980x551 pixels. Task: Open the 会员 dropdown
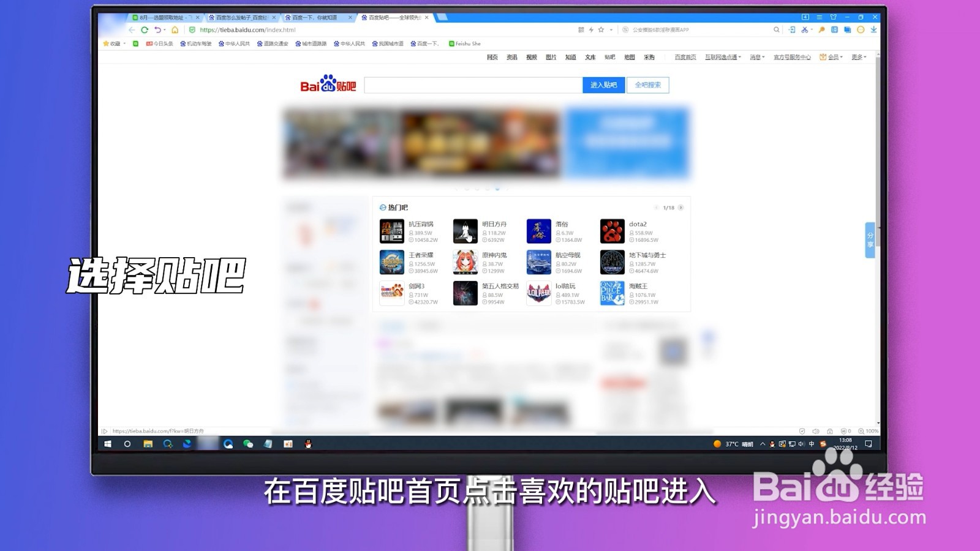pos(832,57)
